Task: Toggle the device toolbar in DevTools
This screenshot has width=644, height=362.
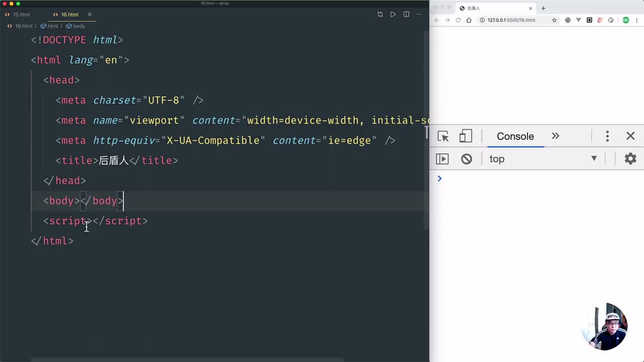Action: coord(466,136)
